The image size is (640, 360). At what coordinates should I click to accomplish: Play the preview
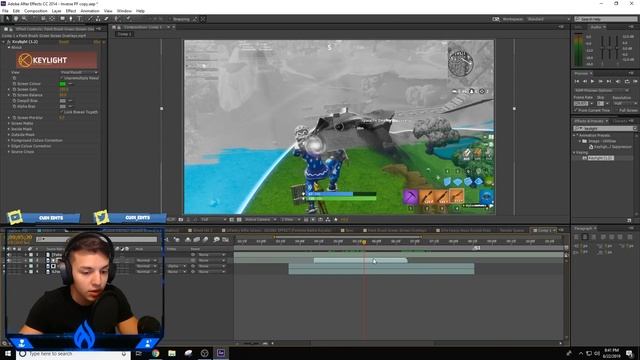click(592, 82)
